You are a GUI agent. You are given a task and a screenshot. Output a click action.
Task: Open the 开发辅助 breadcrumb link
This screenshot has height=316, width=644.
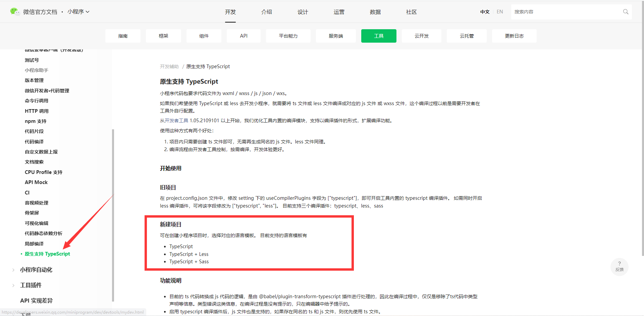(169, 66)
